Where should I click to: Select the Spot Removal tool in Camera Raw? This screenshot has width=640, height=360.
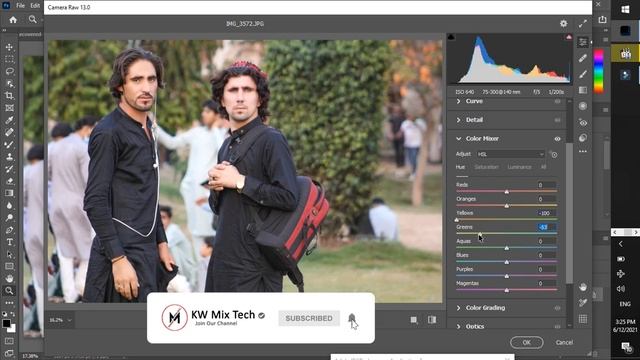click(583, 58)
